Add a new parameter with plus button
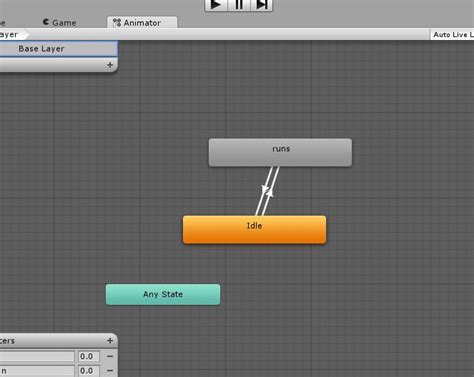Viewport: 474px width, 377px height. coord(110,341)
